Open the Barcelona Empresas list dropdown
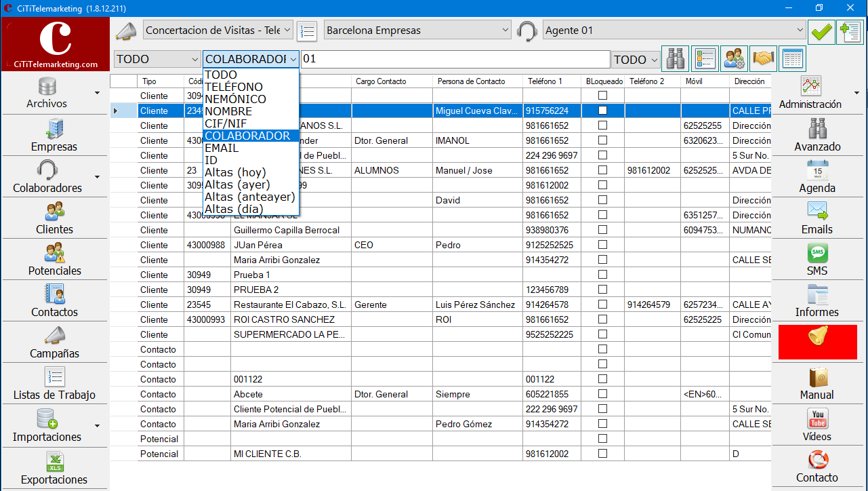This screenshot has height=491, width=868. point(417,31)
